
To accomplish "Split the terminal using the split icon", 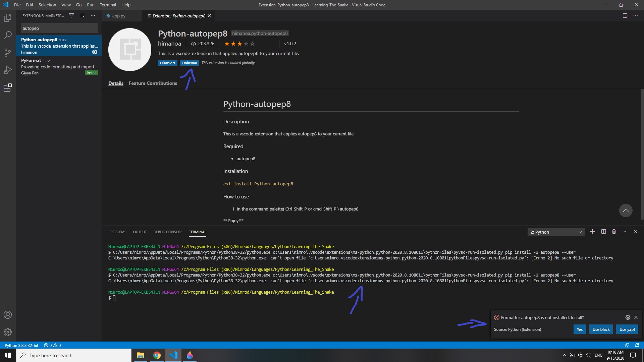I will (x=603, y=232).
